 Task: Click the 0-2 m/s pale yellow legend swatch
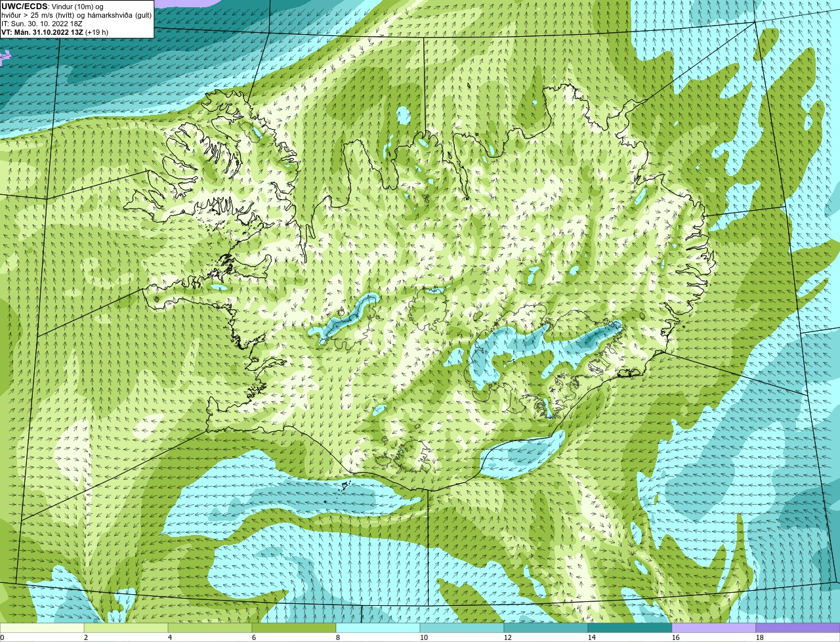[42, 628]
